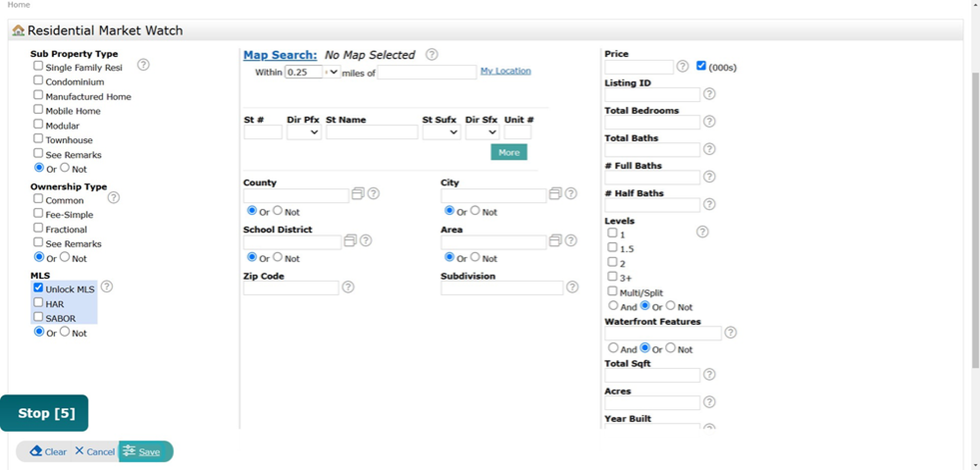
Task: Click the Stop [5] button
Action: pyautogui.click(x=44, y=413)
